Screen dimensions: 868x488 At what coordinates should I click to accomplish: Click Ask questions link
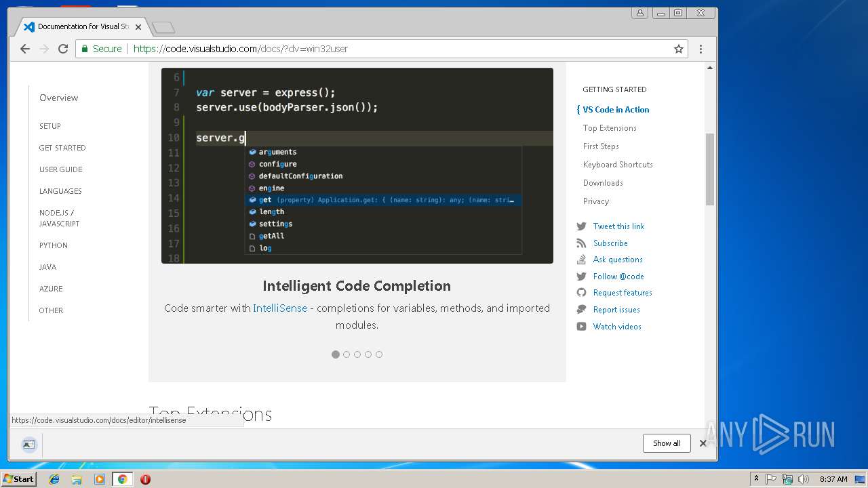click(x=618, y=260)
